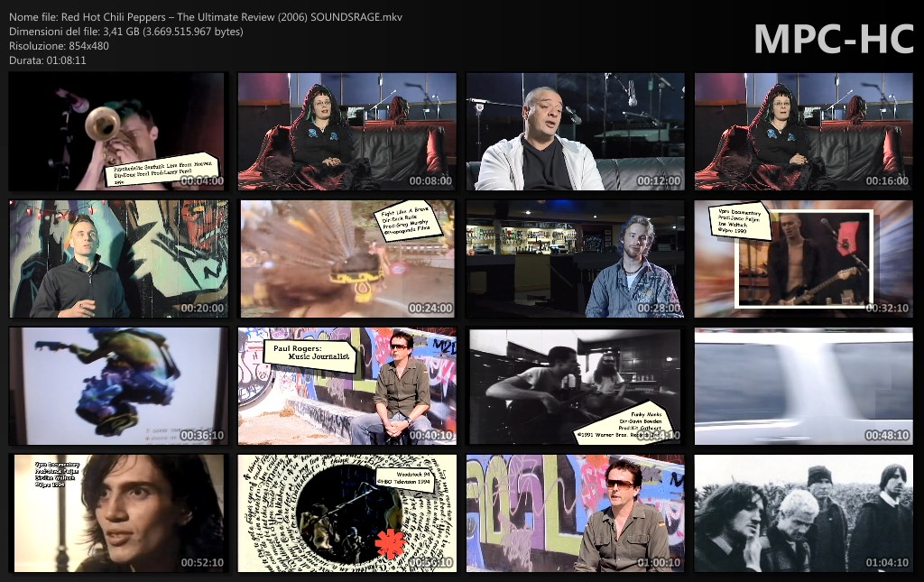Select the thumbnail at 00:40:10
Image resolution: width=924 pixels, height=582 pixels.
point(346,386)
